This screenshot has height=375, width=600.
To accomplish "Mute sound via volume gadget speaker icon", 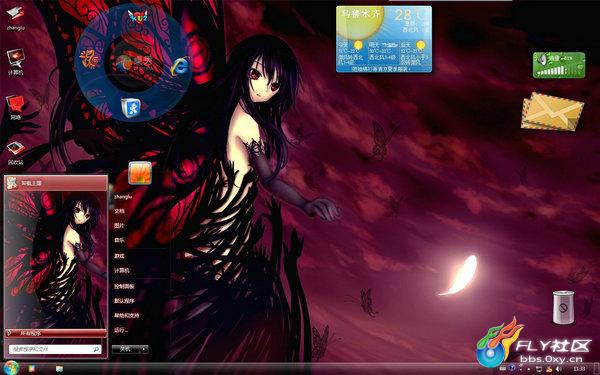I will click(x=542, y=59).
